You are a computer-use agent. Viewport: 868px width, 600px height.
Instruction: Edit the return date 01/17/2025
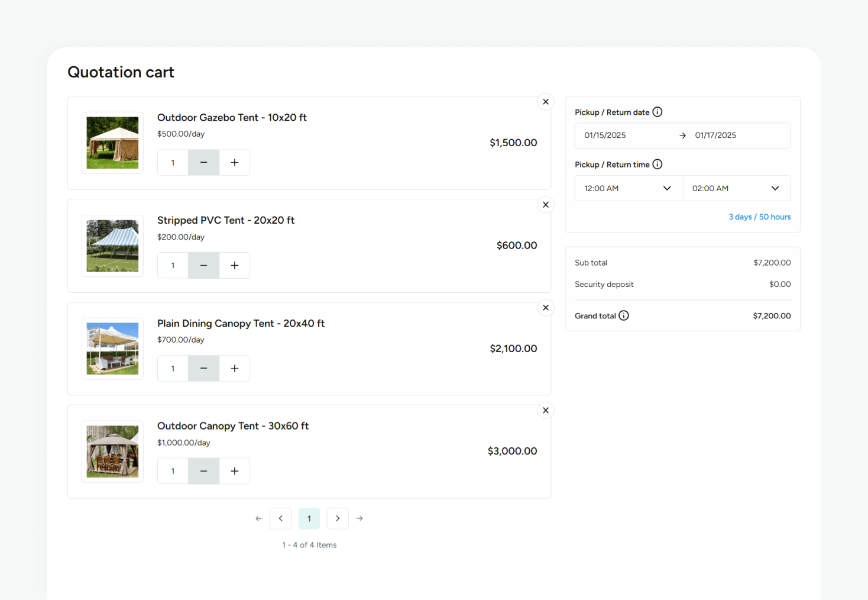715,136
